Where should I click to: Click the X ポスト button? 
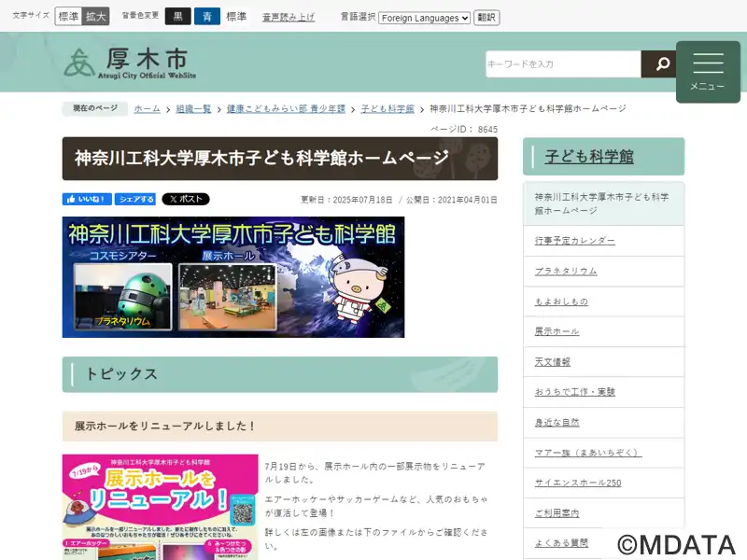pos(186,199)
